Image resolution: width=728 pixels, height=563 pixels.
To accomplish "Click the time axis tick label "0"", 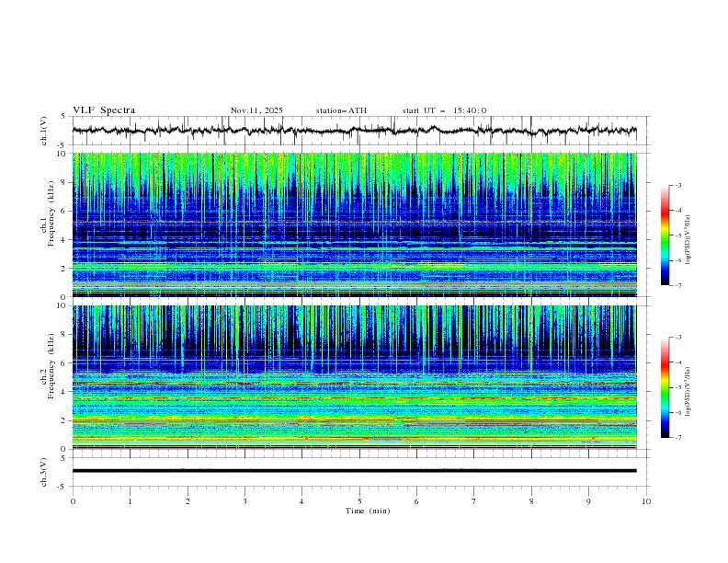I will tap(73, 501).
